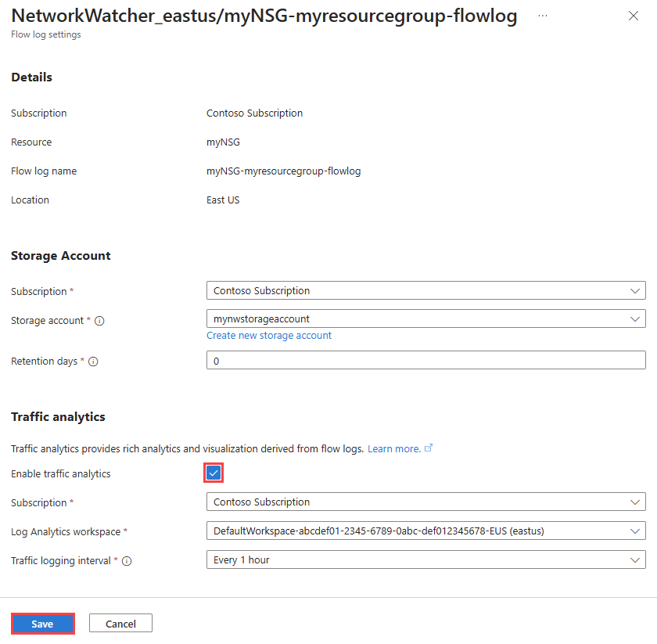The height and width of the screenshot is (644, 657).
Task: Open the ellipsis options menu
Action: [x=542, y=16]
